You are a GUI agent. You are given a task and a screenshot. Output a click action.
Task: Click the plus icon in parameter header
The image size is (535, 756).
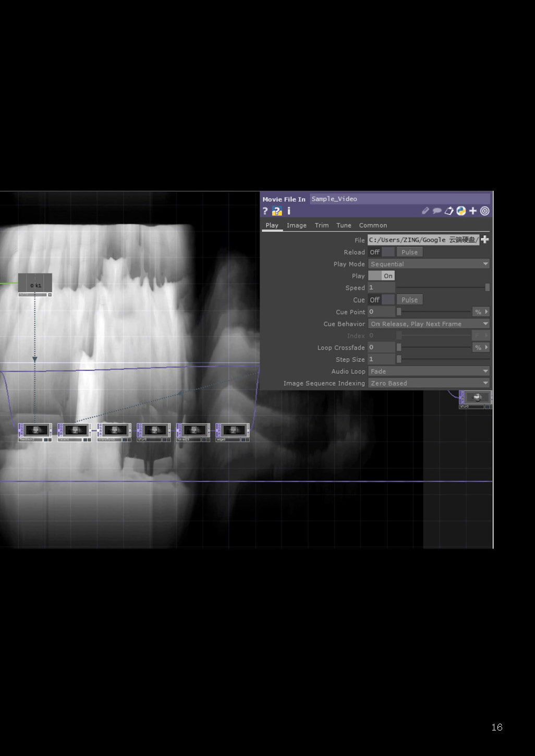pyautogui.click(x=473, y=211)
